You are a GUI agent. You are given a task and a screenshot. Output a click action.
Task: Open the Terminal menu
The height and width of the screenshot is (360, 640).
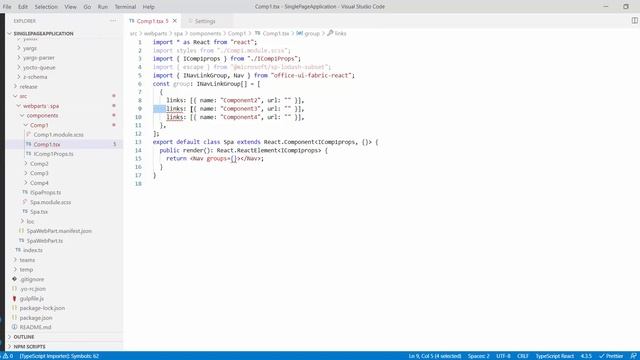(x=125, y=7)
